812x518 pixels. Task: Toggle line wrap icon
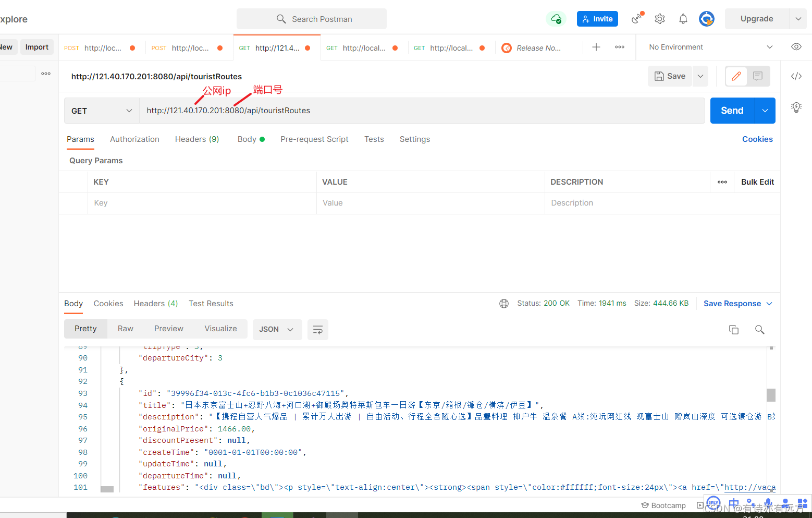click(318, 330)
